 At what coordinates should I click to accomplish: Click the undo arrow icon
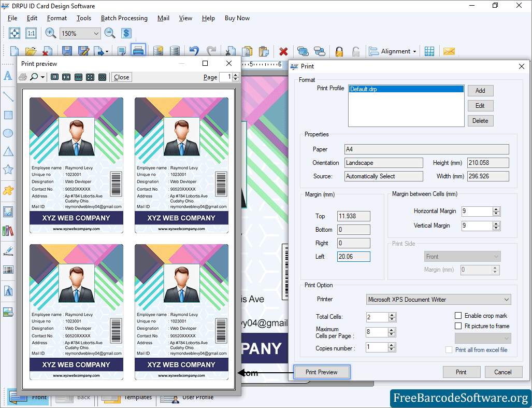click(194, 51)
